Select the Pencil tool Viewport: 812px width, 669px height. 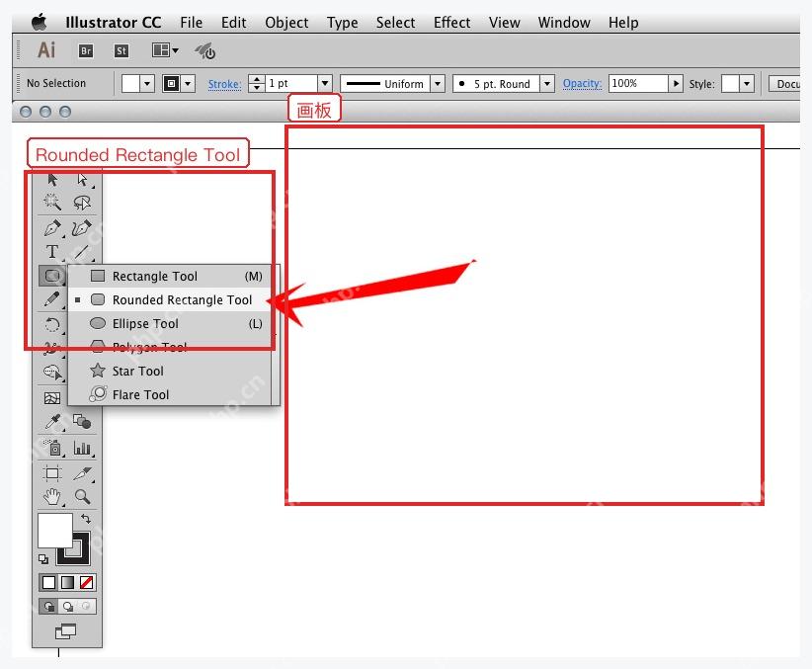[52, 299]
